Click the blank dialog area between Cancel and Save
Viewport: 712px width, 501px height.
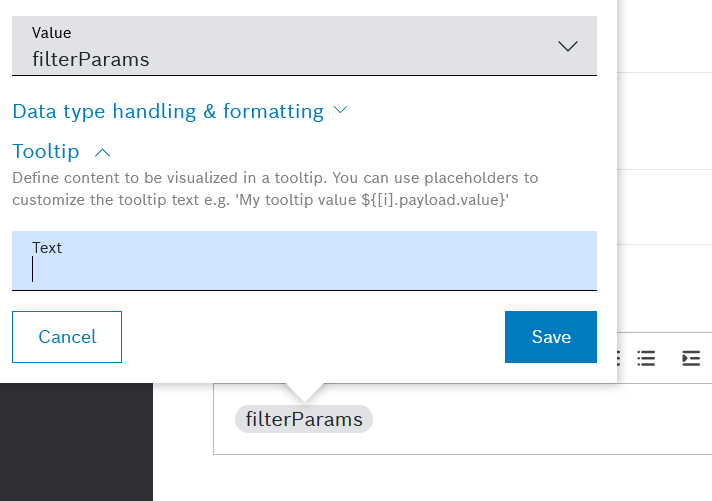coord(312,337)
